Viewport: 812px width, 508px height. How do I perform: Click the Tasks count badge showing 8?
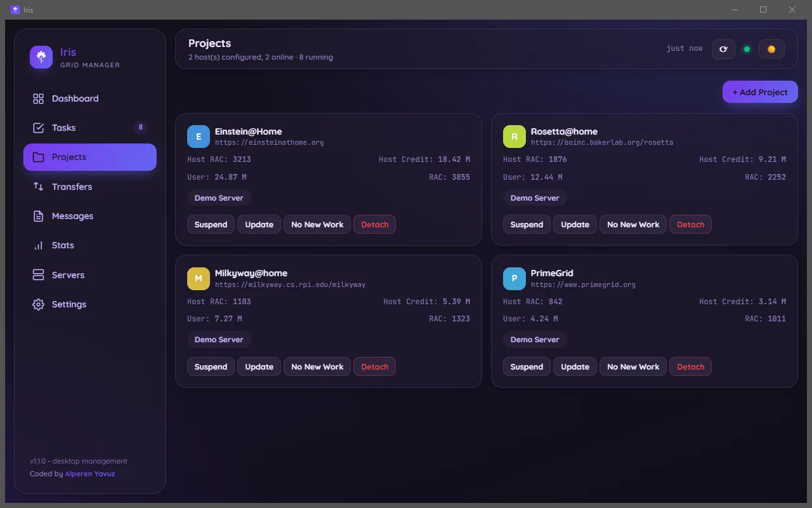pos(140,128)
